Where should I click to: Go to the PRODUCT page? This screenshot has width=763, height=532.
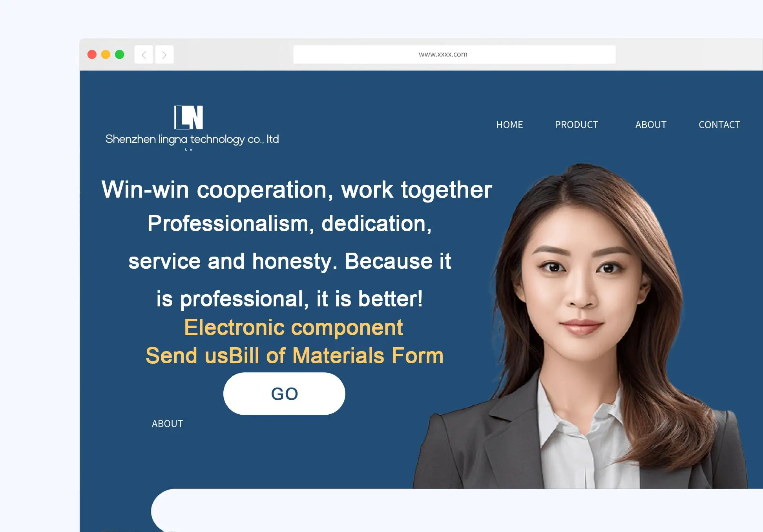click(x=577, y=125)
